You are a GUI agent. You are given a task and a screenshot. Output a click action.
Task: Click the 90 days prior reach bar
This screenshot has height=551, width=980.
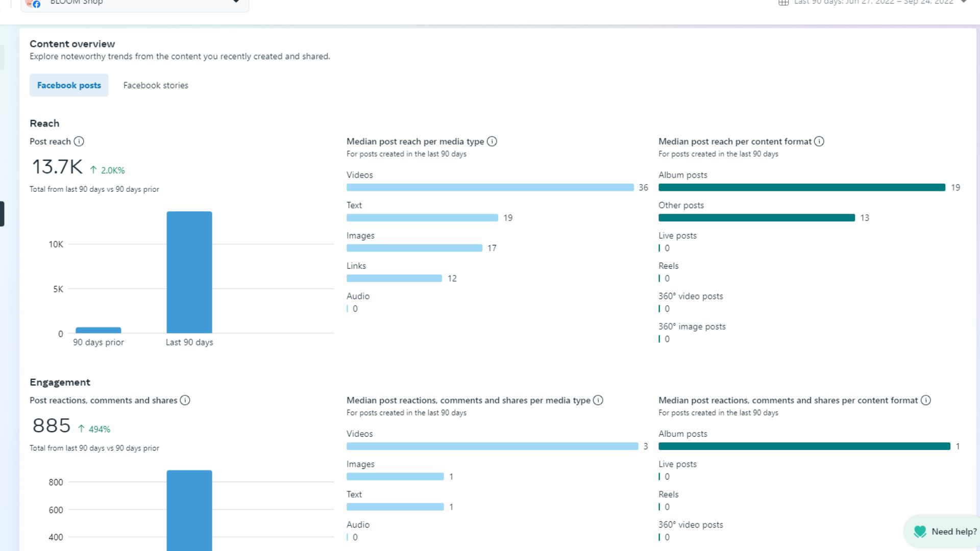[x=98, y=330]
